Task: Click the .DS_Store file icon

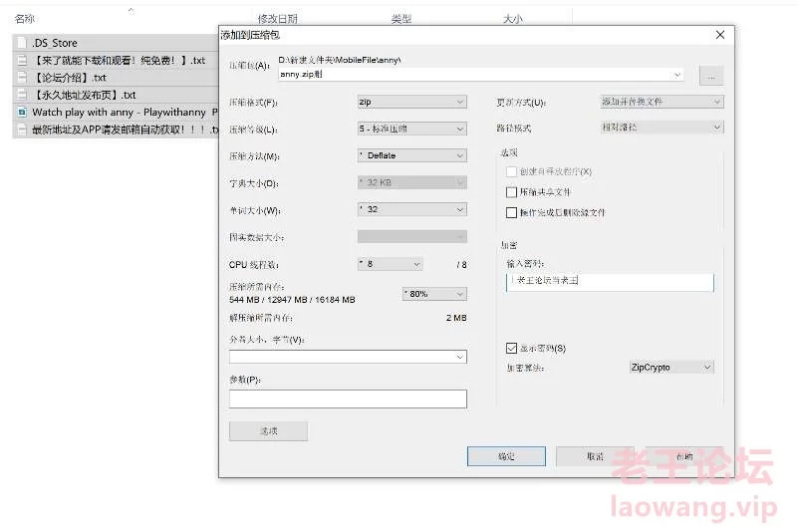Action: 22,43
